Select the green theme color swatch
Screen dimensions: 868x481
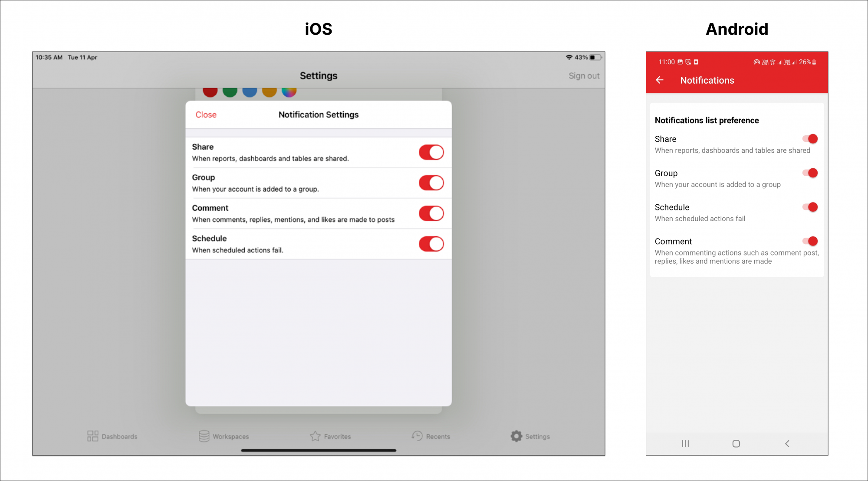pyautogui.click(x=230, y=92)
